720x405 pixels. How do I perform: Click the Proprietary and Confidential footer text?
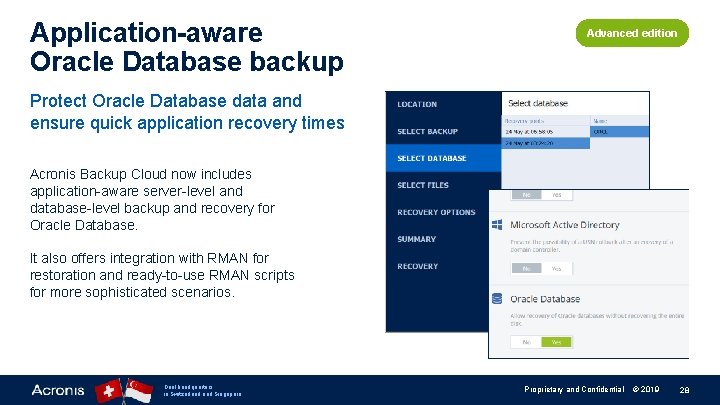pyautogui.click(x=574, y=389)
